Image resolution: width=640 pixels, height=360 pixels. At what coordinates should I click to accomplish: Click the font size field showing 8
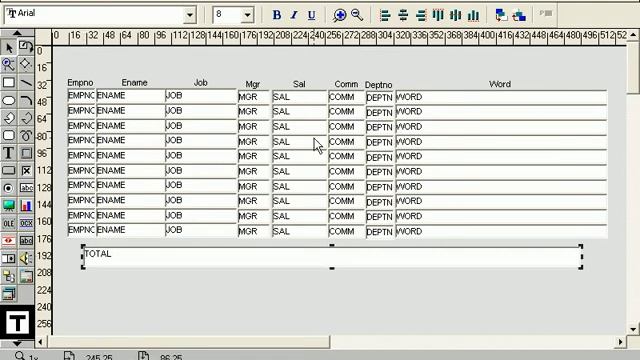(x=227, y=15)
